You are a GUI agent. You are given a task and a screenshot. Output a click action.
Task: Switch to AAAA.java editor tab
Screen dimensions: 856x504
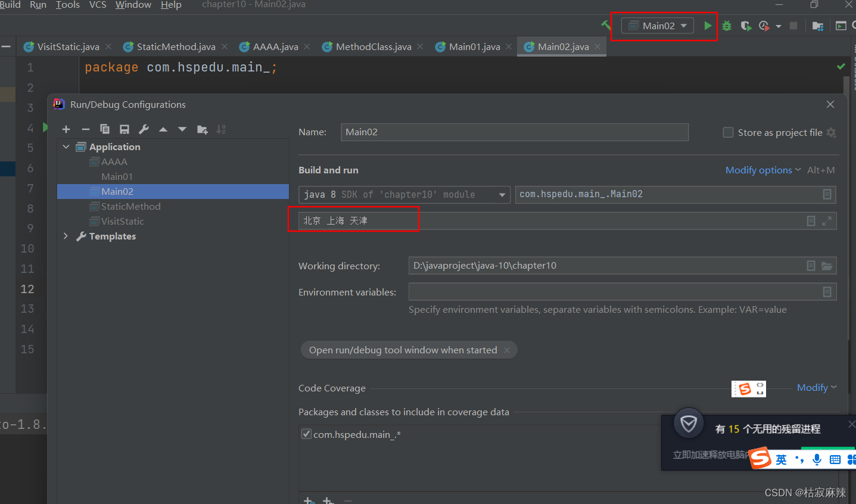click(275, 46)
